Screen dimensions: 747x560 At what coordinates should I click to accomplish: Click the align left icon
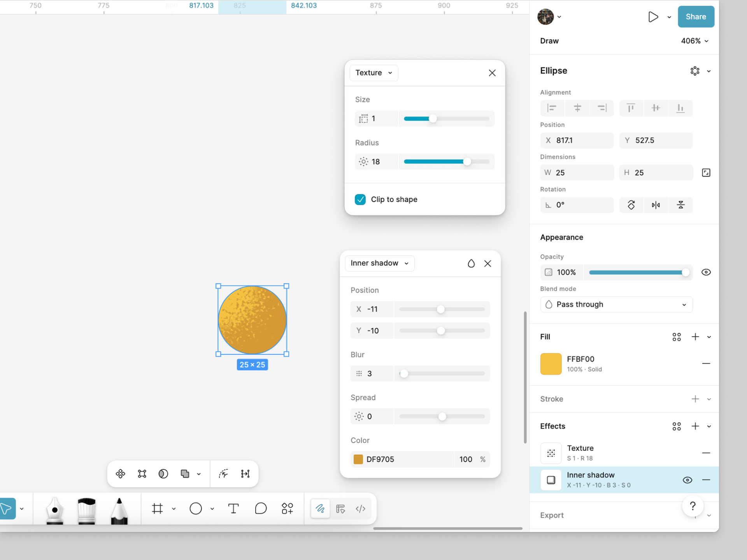[552, 108]
